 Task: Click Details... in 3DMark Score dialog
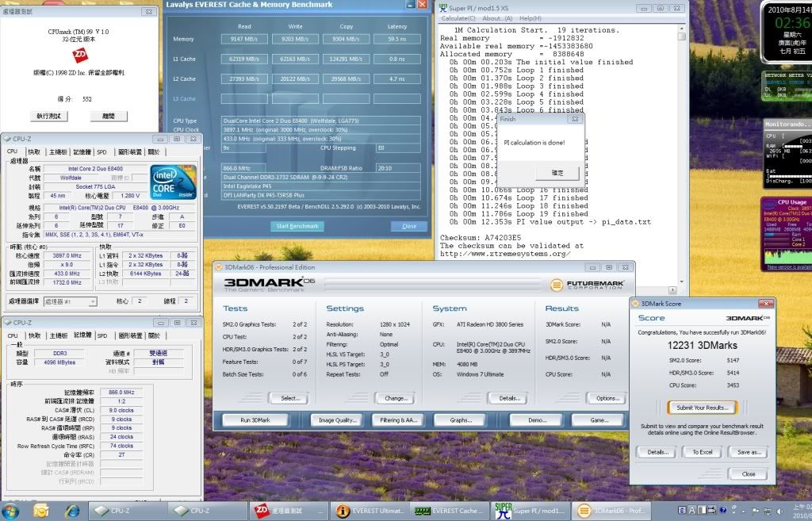tap(657, 452)
